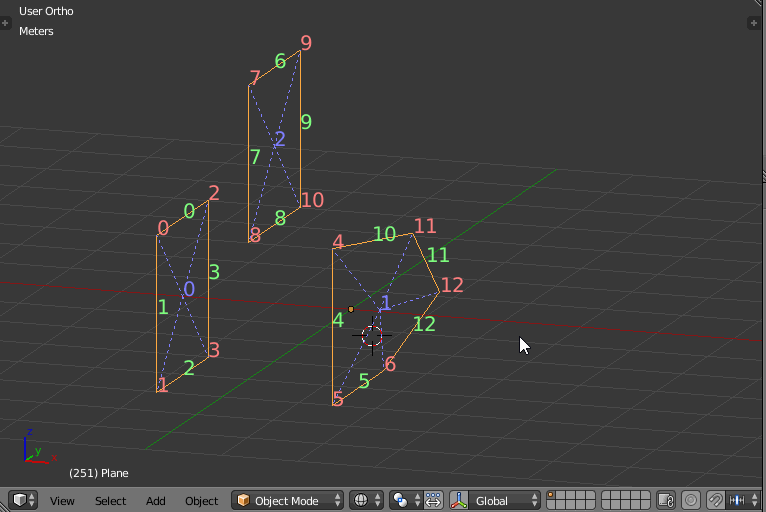Toggle the 3D manipulator axes widget
This screenshot has height=512, width=766.
459,500
